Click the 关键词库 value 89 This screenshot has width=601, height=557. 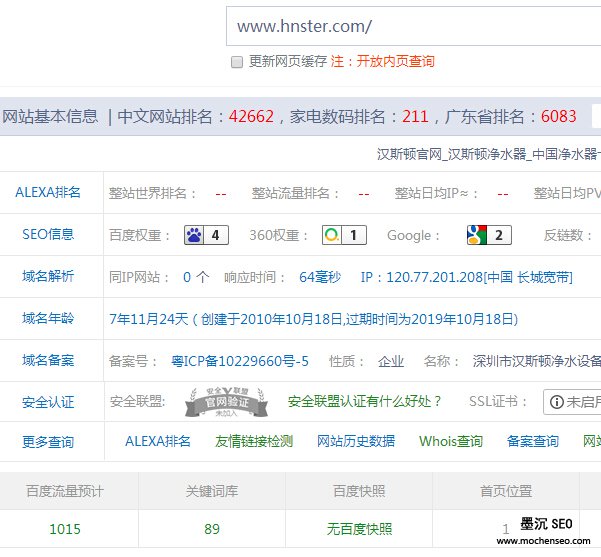point(212,529)
